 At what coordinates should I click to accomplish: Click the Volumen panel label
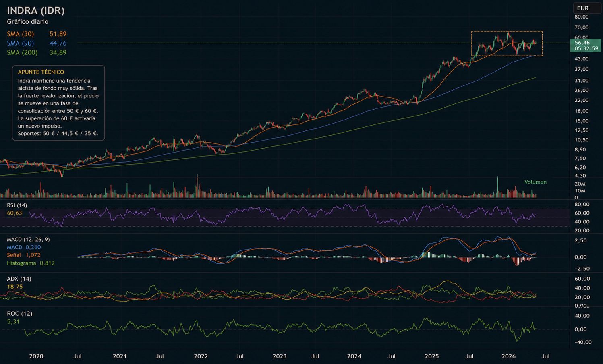[535, 182]
